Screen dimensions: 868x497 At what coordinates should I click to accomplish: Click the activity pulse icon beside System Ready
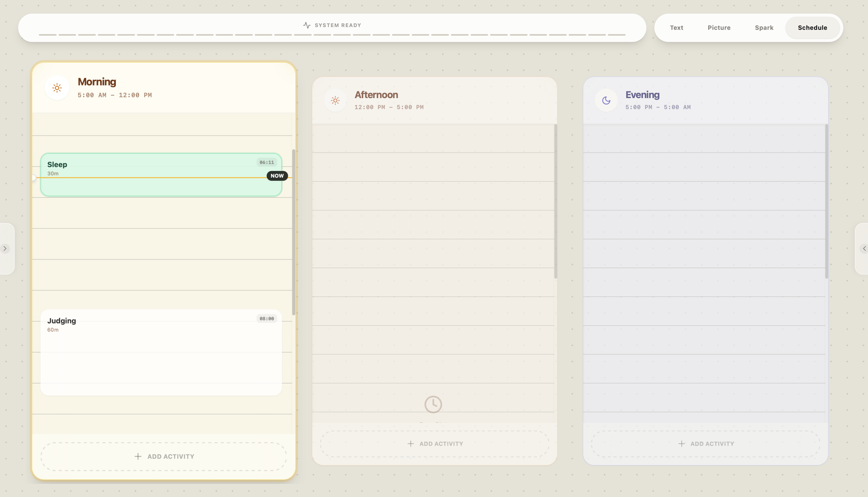tap(307, 25)
